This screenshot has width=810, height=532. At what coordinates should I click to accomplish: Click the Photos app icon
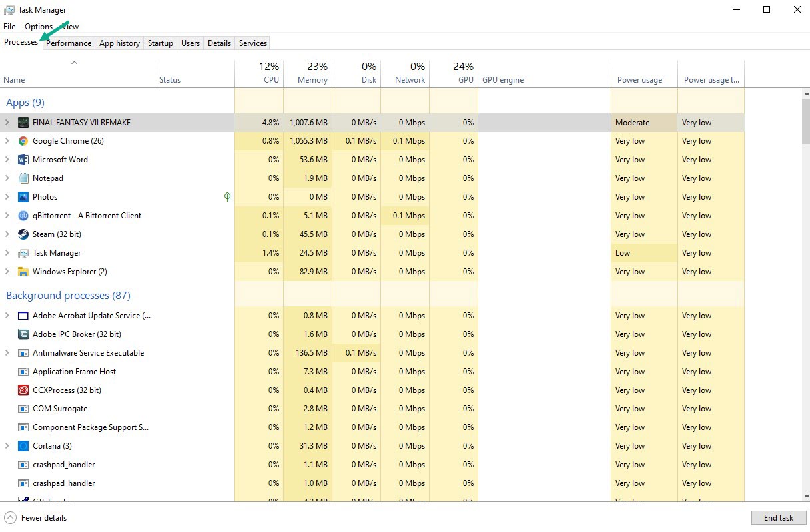click(x=23, y=197)
